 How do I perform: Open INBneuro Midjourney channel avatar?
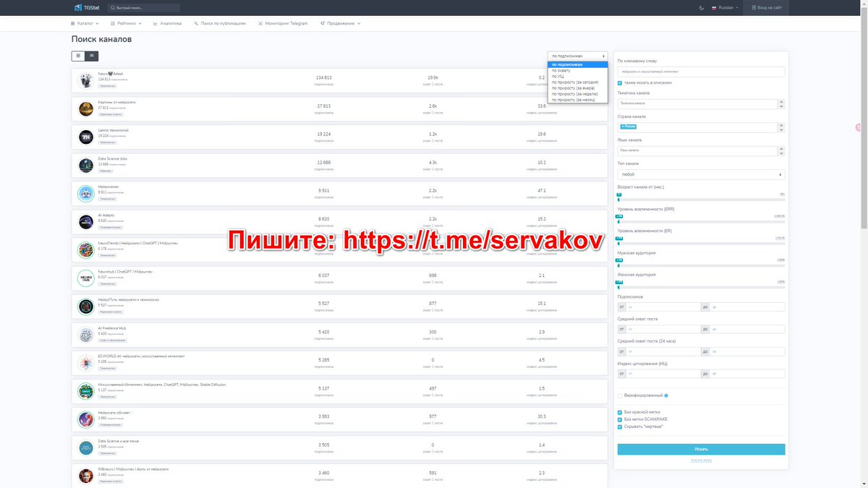pyautogui.click(x=86, y=476)
